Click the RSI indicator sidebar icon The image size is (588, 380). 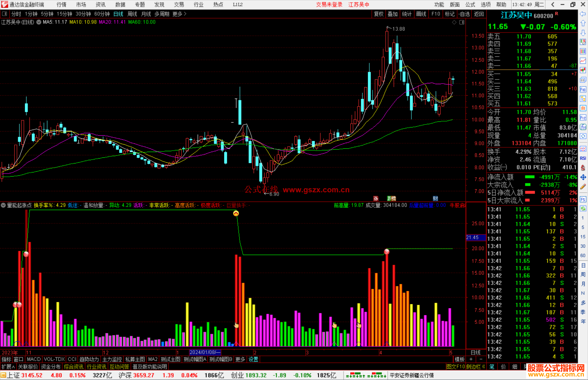[583, 158]
